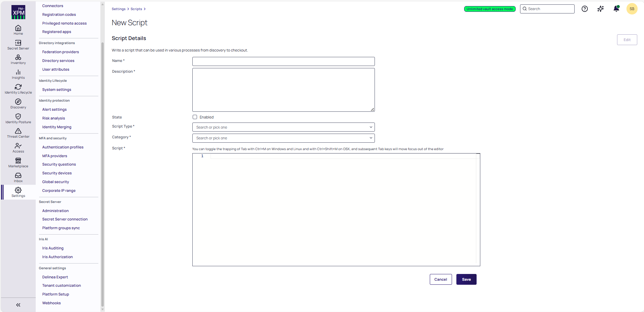644x312 pixels.
Task: Cancel the new script form
Action: pyautogui.click(x=441, y=279)
